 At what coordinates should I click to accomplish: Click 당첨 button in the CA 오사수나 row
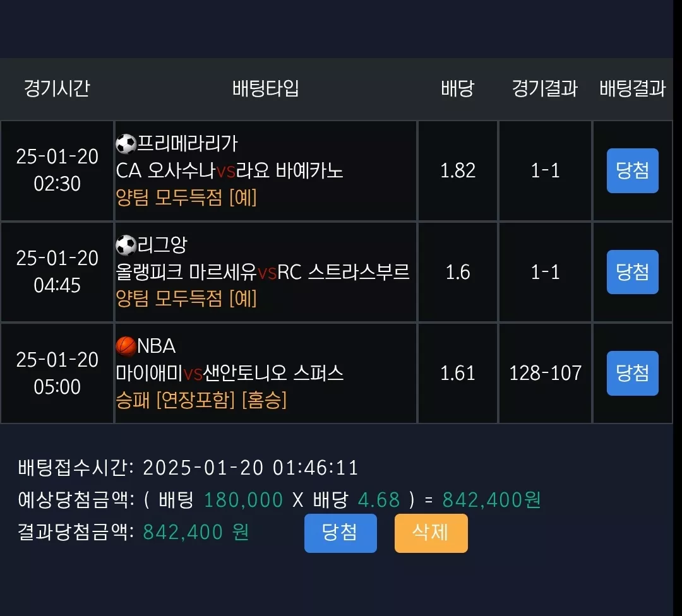click(632, 170)
